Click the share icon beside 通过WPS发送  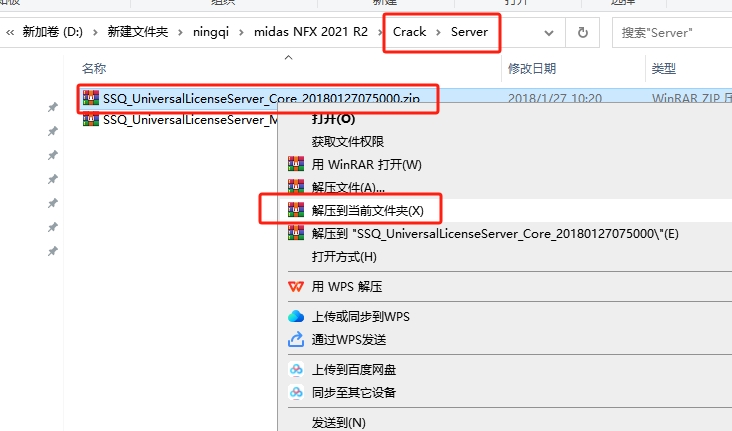point(296,339)
